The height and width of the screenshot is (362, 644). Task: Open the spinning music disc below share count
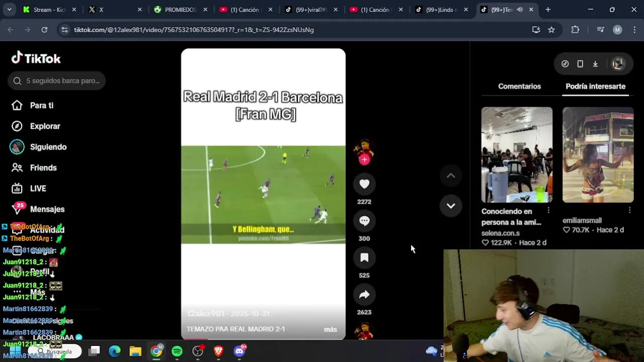[x=364, y=332]
